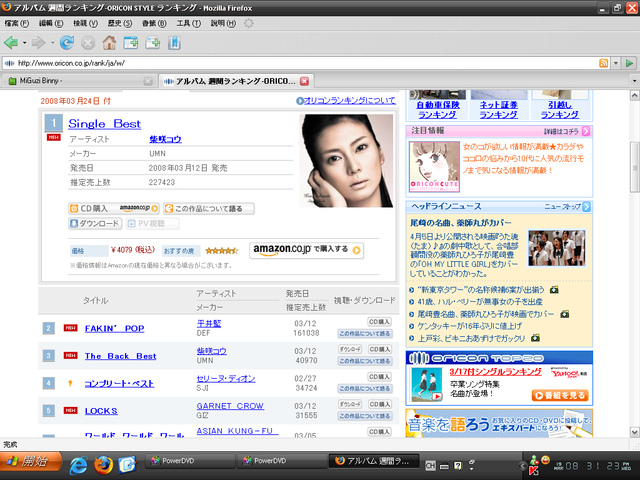Open the 檔案(F) menu
The height and width of the screenshot is (480, 640).
[x=16, y=23]
